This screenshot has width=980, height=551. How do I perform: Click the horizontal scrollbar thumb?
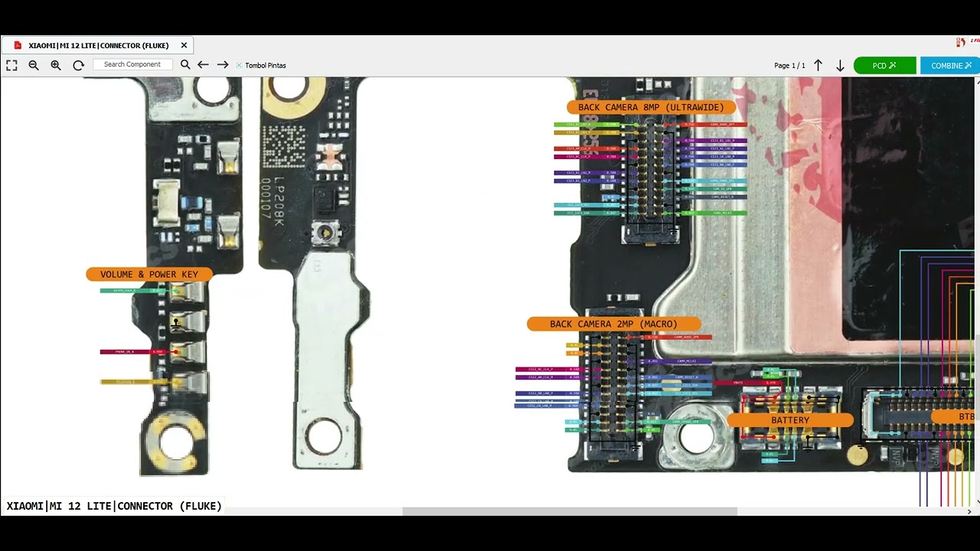click(570, 511)
